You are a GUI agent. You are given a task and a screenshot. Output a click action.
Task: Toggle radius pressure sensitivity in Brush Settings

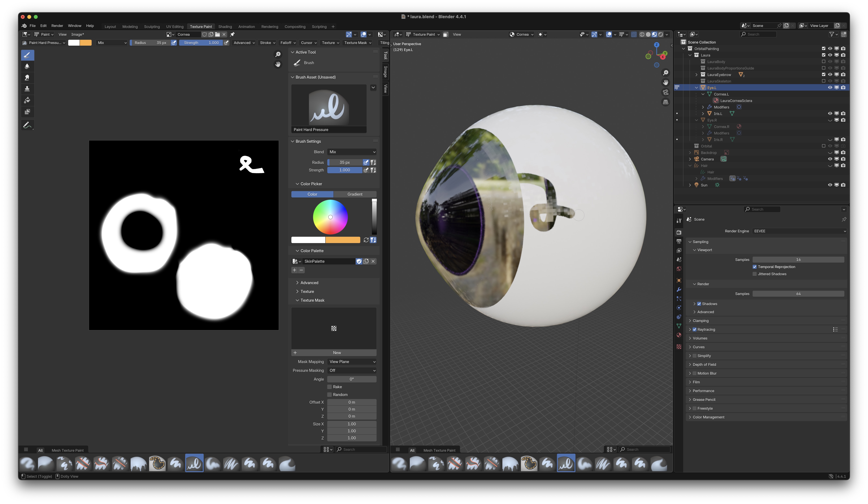click(366, 163)
